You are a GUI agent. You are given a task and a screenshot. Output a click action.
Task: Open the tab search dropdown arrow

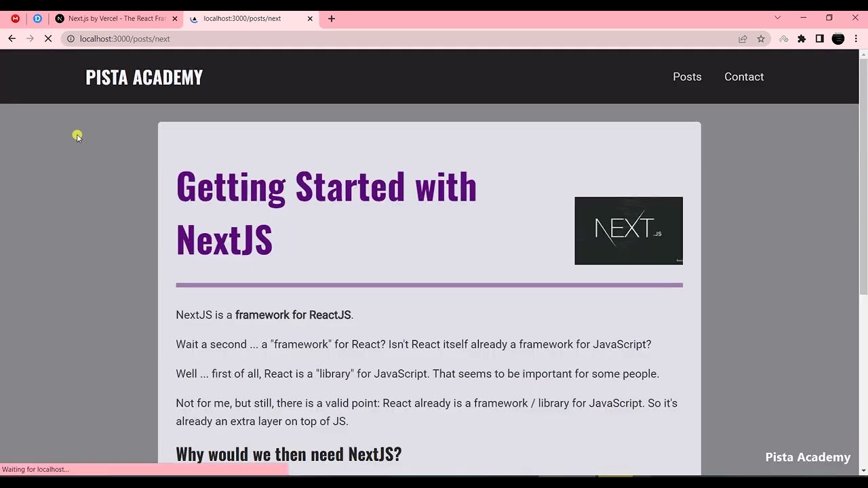pos(777,18)
